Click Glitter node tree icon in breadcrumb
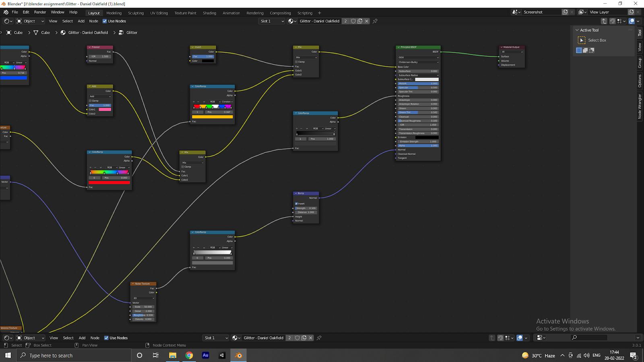The height and width of the screenshot is (362, 644). 121,33
